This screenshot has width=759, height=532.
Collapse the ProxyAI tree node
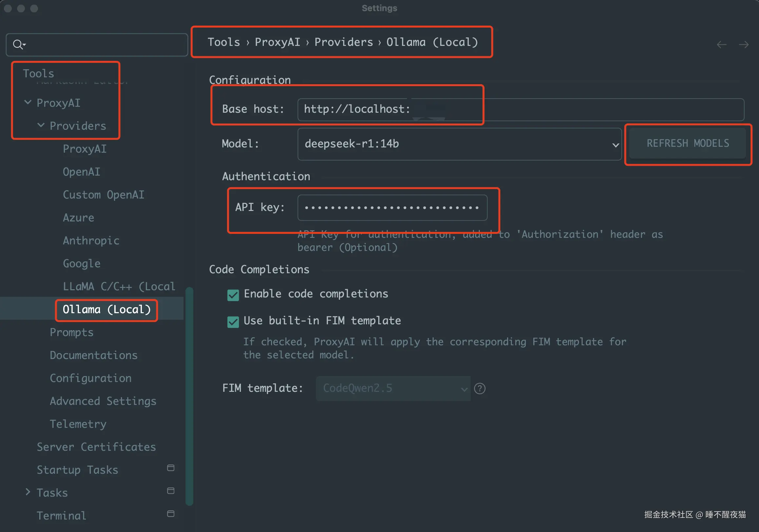[28, 103]
